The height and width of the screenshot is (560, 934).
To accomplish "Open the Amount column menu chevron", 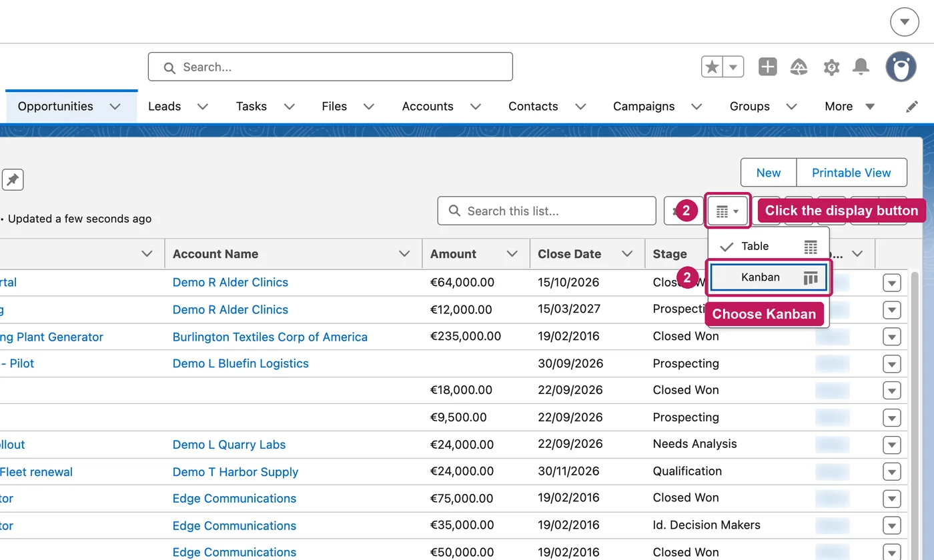I will (x=512, y=254).
